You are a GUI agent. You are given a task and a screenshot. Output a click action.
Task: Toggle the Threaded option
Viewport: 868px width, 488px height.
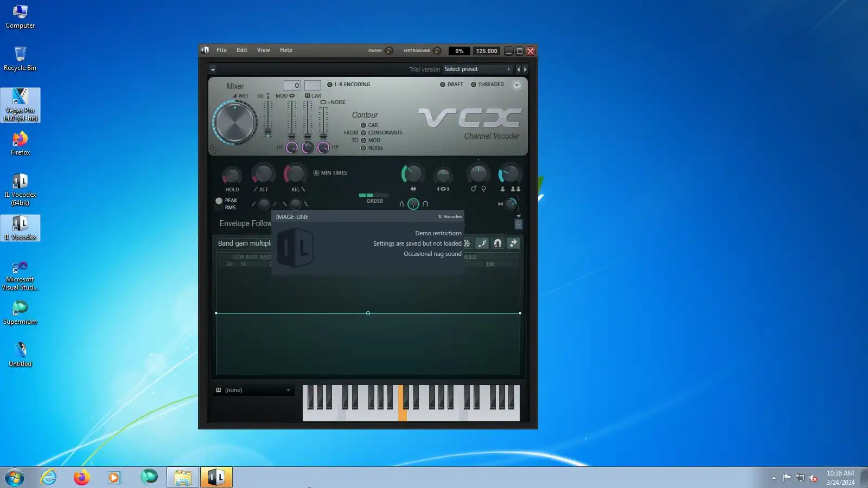(x=487, y=85)
